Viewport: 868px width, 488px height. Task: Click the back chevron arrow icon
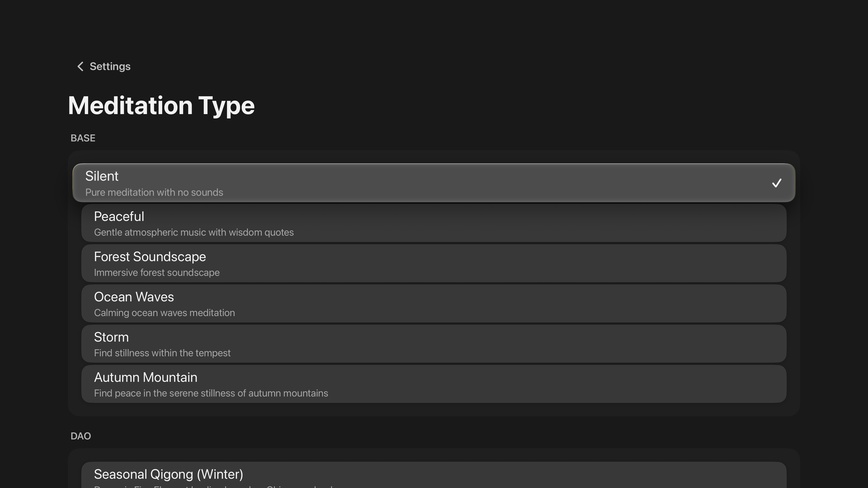tap(80, 66)
